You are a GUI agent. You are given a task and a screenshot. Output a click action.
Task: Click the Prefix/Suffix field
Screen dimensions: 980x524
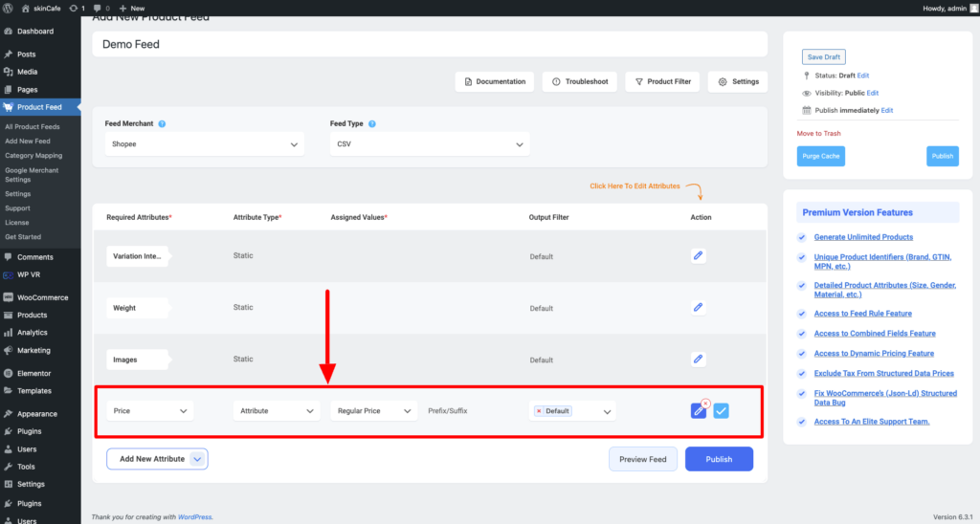pos(448,411)
